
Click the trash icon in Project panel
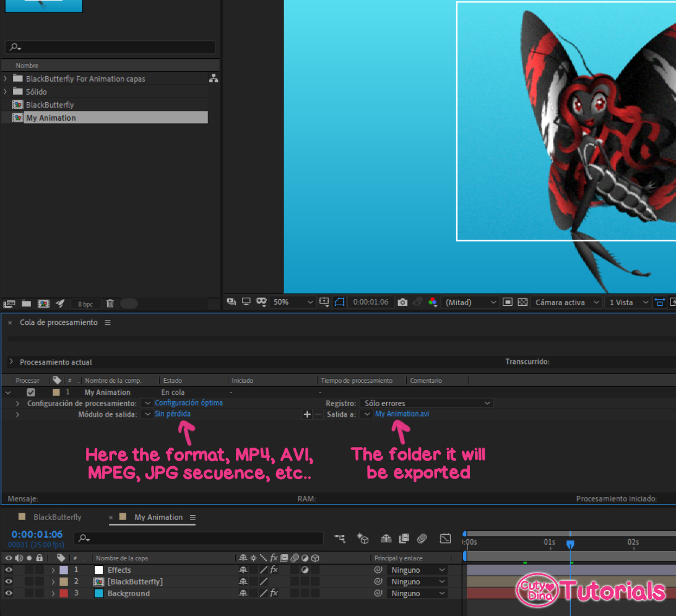coord(110,303)
